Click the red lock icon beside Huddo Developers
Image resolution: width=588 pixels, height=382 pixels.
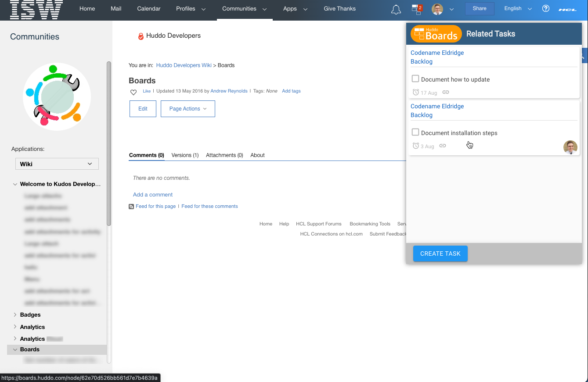(x=141, y=36)
